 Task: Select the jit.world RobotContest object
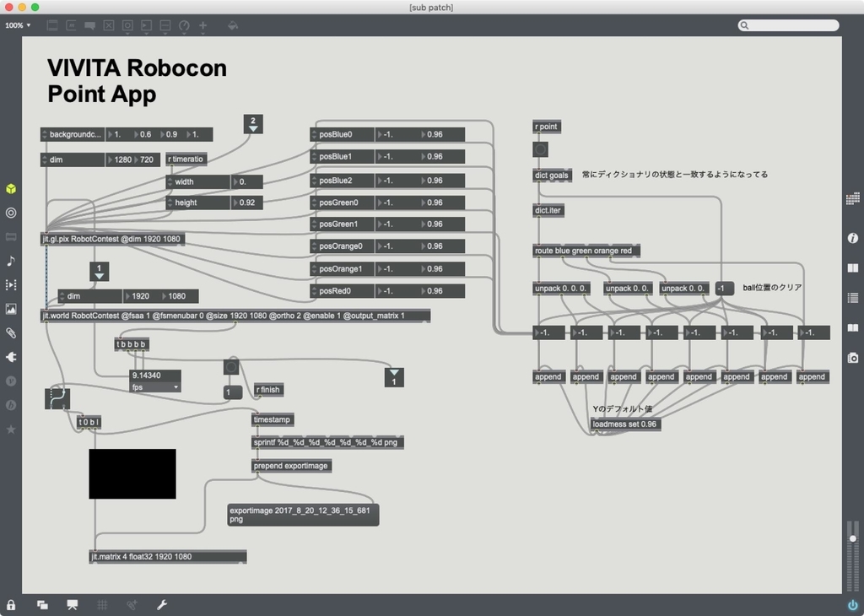tap(235, 316)
